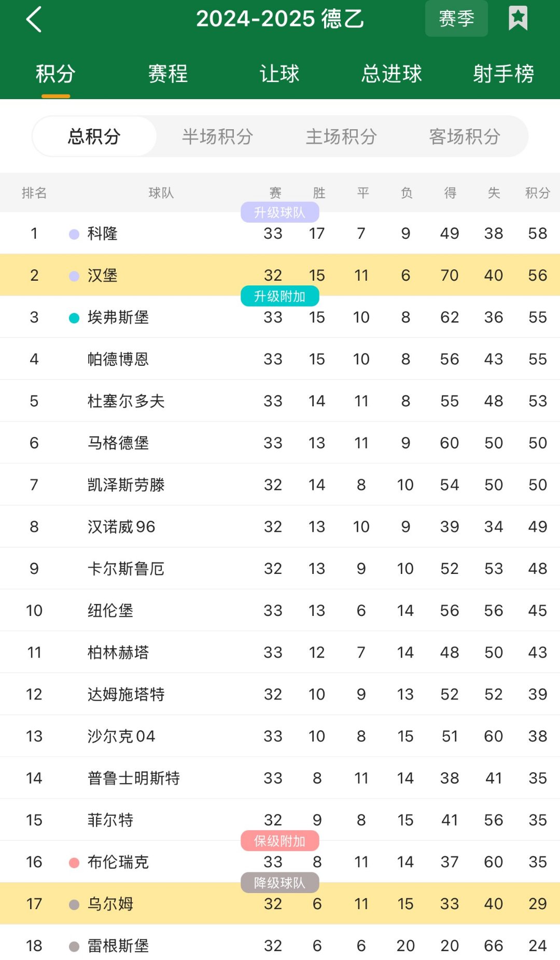
Task: Switch to 半场积分 standings
Action: click(218, 136)
